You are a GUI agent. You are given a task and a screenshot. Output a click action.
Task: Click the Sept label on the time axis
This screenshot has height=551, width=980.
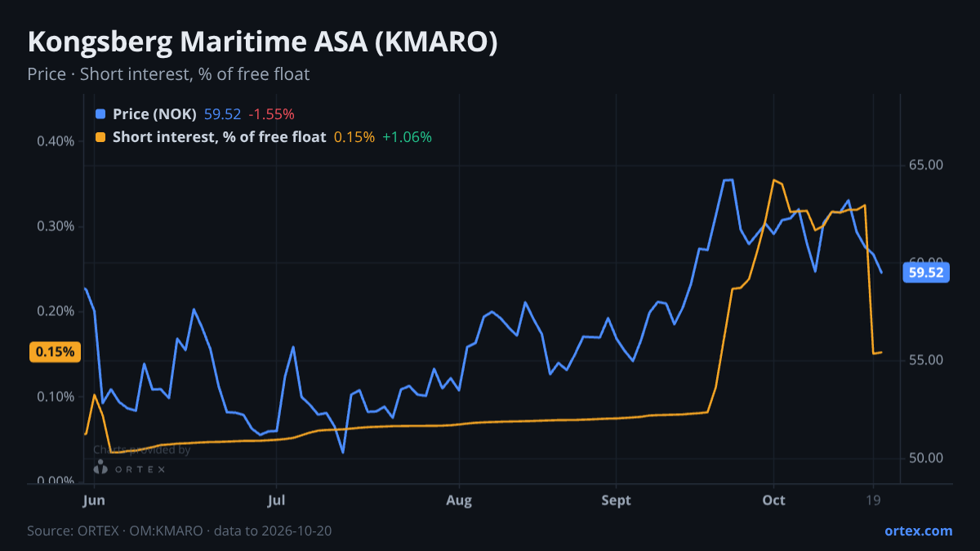617,500
